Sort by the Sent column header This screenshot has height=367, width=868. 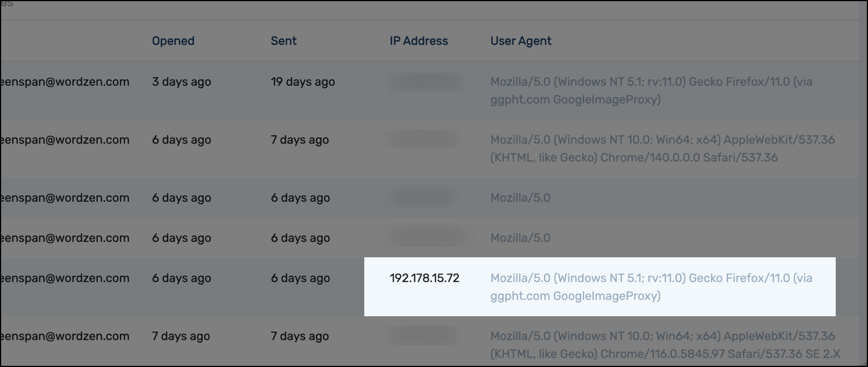(x=284, y=41)
